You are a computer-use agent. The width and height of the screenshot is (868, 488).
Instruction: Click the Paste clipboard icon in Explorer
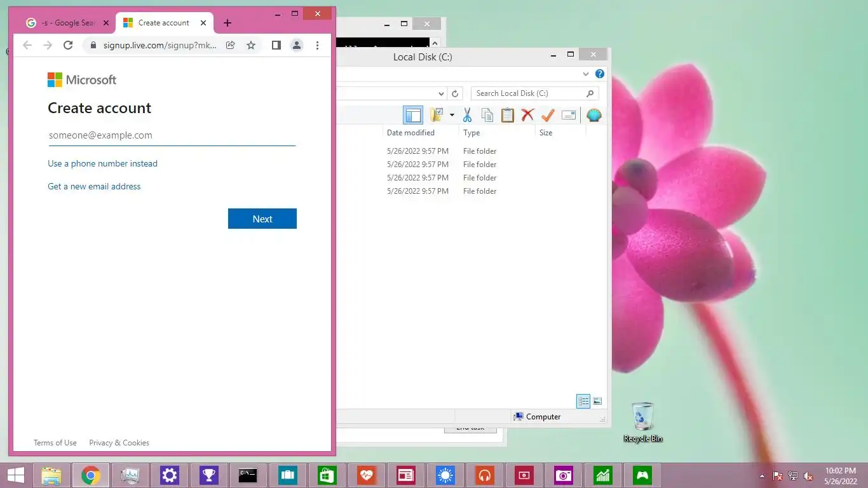(x=507, y=115)
